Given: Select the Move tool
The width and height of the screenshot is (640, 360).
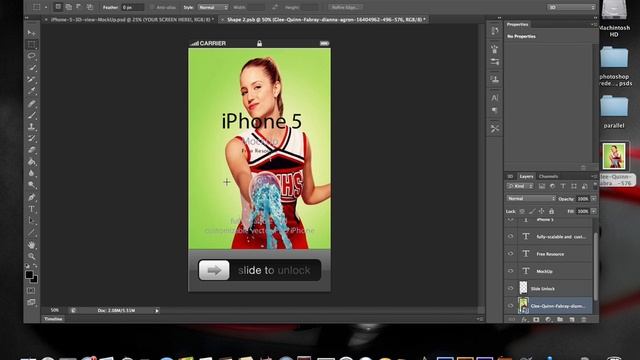Looking at the screenshot, I should pos(31,32).
